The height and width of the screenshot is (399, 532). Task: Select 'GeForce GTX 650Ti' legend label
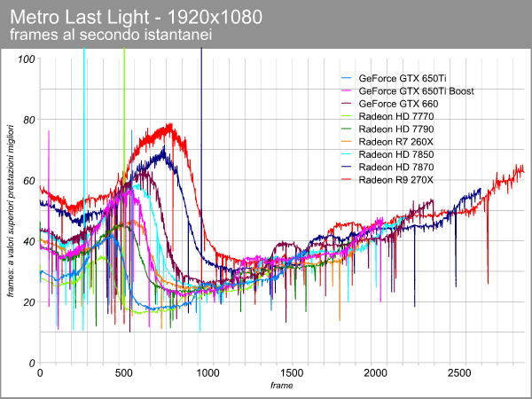coord(403,78)
